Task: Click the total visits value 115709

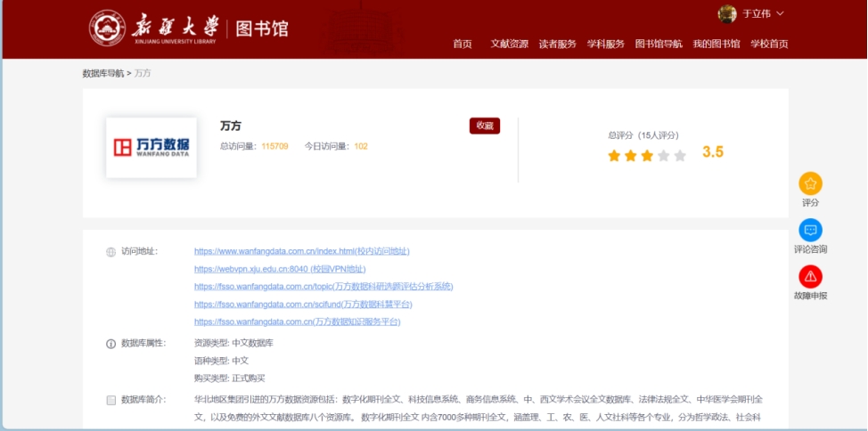Action: pos(275,147)
